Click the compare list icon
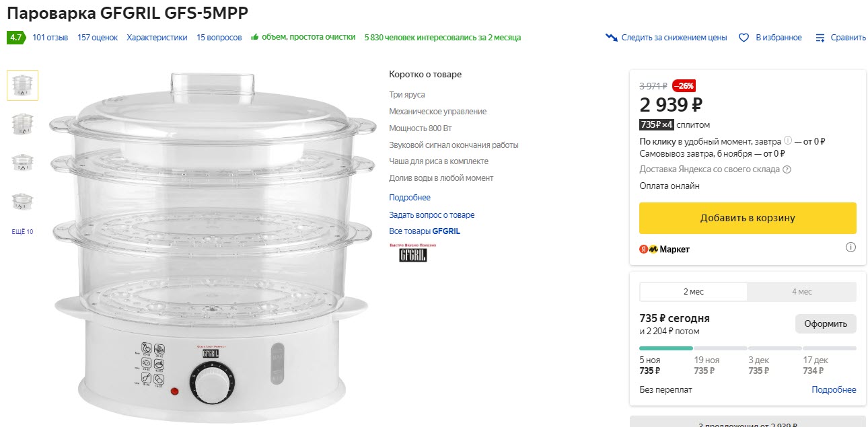868x427 pixels. tap(820, 38)
